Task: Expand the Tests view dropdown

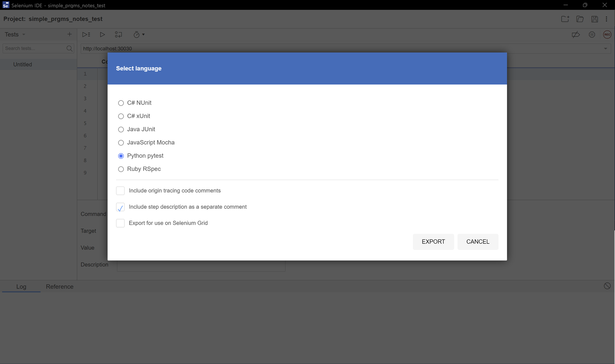Action: [x=24, y=34]
